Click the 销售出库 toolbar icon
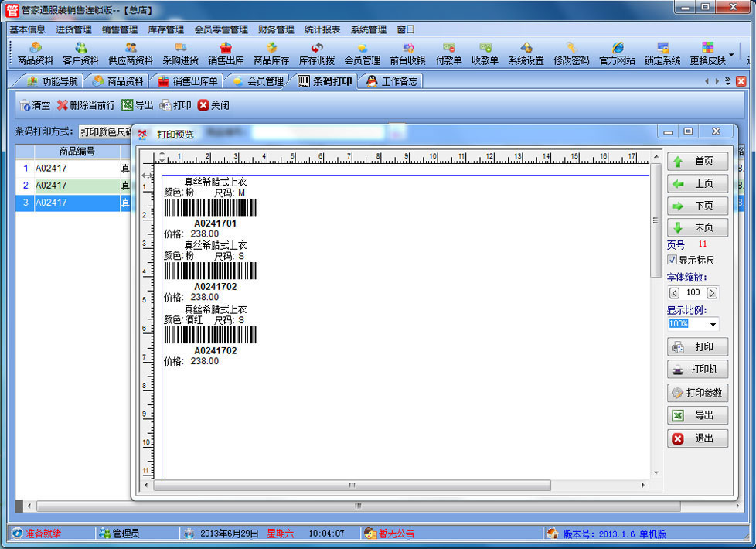The image size is (756, 549). pos(226,53)
